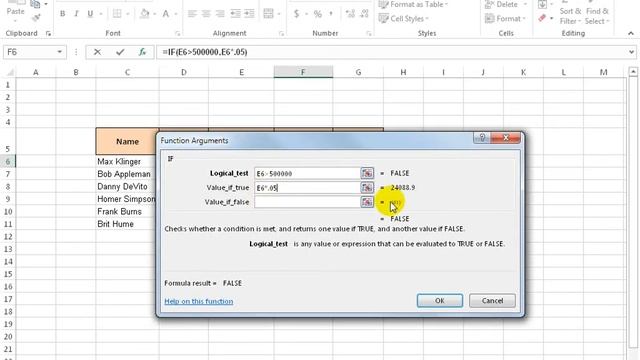
Task: Open the Format menu in Cells group
Action: click(x=504, y=18)
